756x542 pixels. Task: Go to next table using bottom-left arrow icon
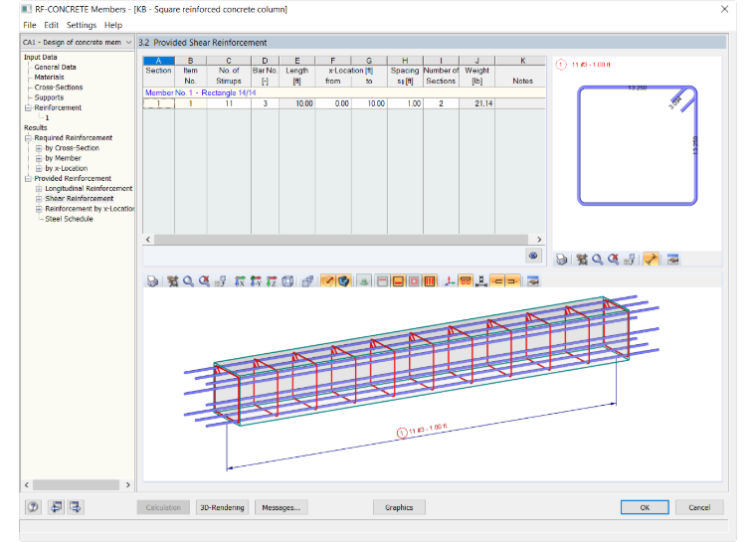pyautogui.click(x=76, y=507)
